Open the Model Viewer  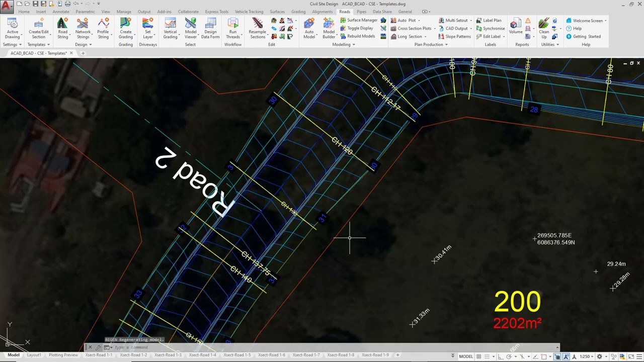click(191, 28)
